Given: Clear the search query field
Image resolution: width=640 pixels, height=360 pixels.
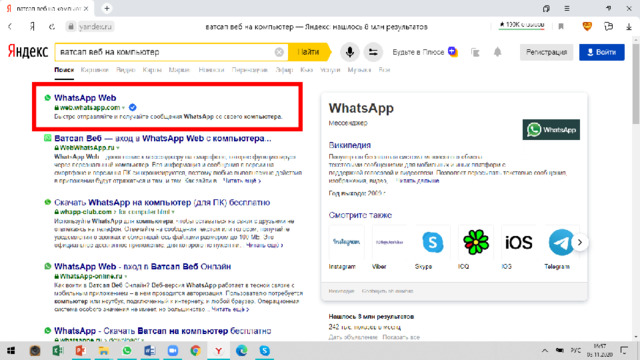Looking at the screenshot, I should click(279, 52).
